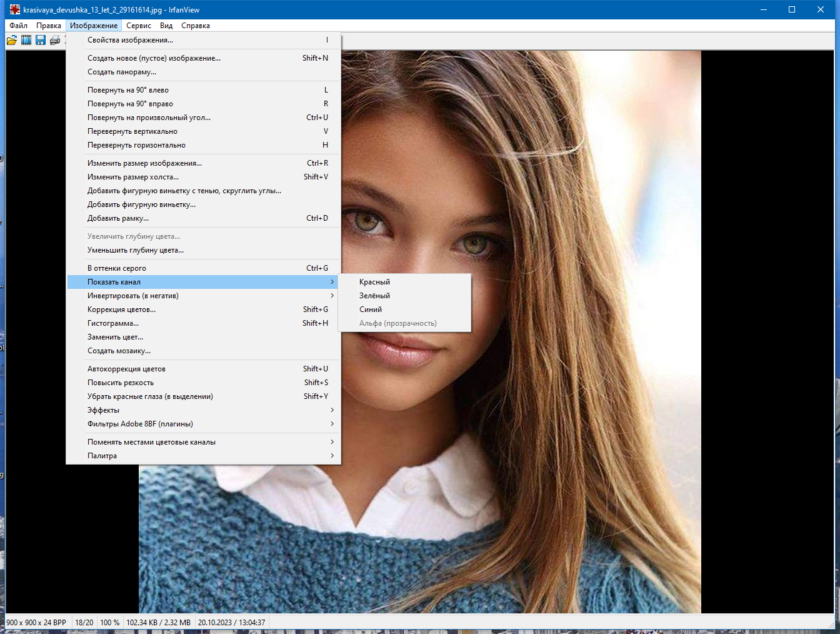Screen dimensions: 840x634
Task: Open the Сервис menu
Action: coord(139,26)
